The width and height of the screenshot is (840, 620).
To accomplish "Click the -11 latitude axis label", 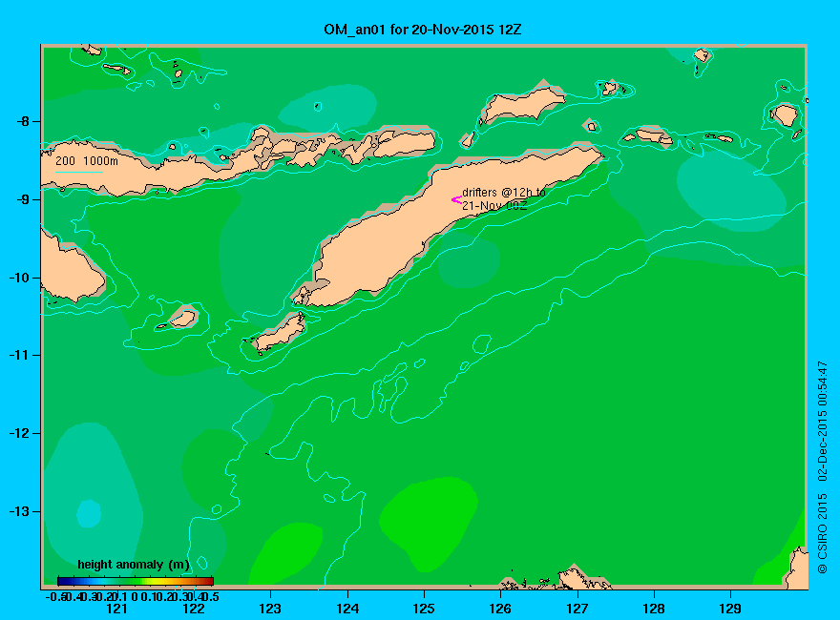I will (x=19, y=355).
